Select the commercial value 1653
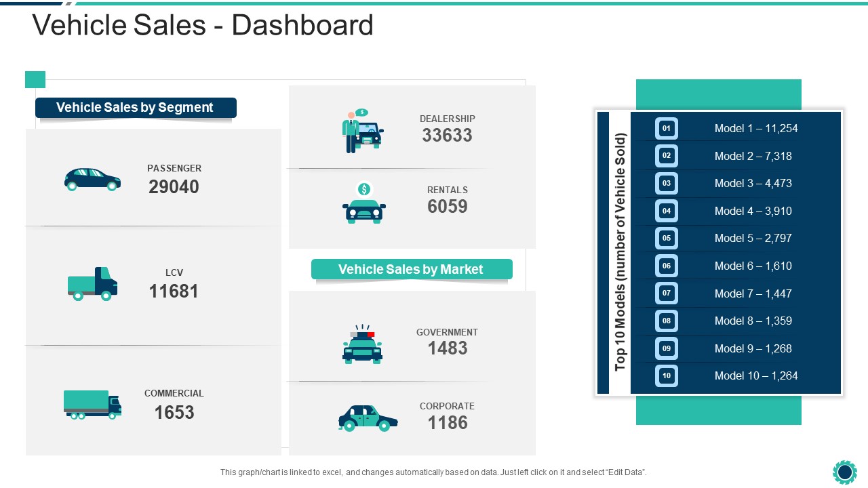The image size is (868, 488). 174,412
